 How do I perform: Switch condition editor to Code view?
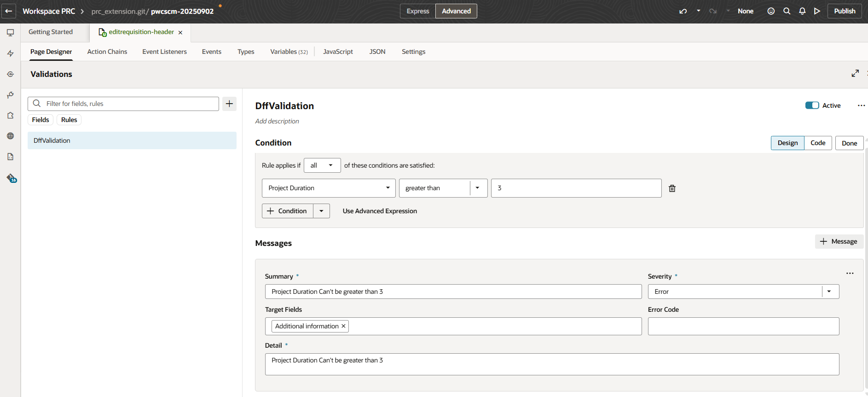coord(818,143)
